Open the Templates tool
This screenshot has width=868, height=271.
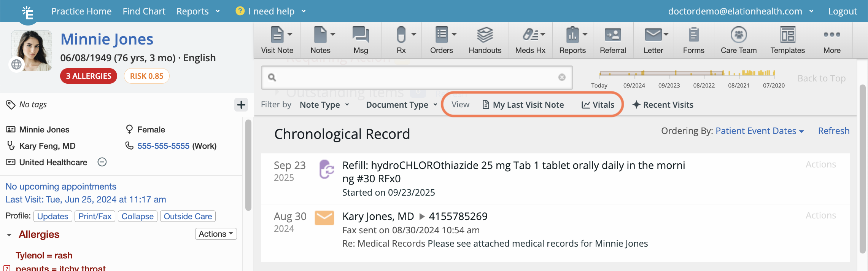[x=787, y=40]
